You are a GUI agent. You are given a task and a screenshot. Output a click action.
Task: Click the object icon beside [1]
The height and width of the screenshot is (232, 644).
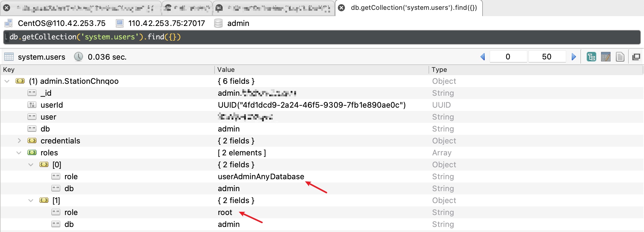click(44, 200)
